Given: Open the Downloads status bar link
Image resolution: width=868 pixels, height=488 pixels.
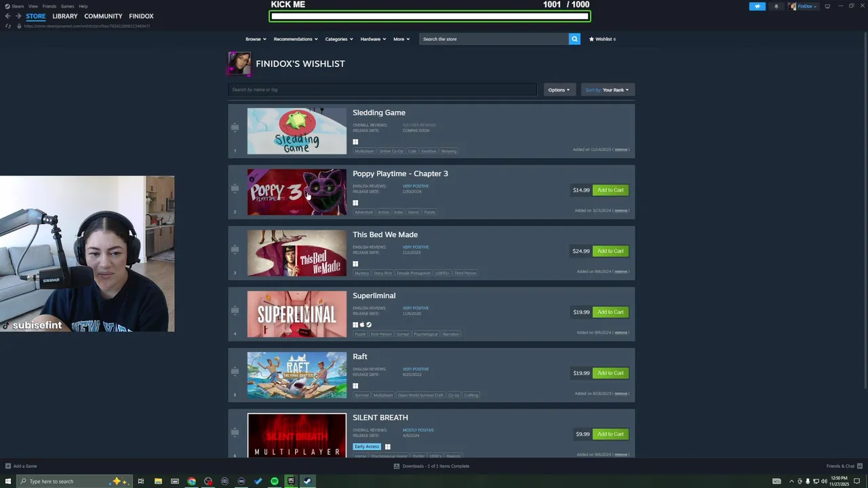Looking at the screenshot, I should pos(432,466).
